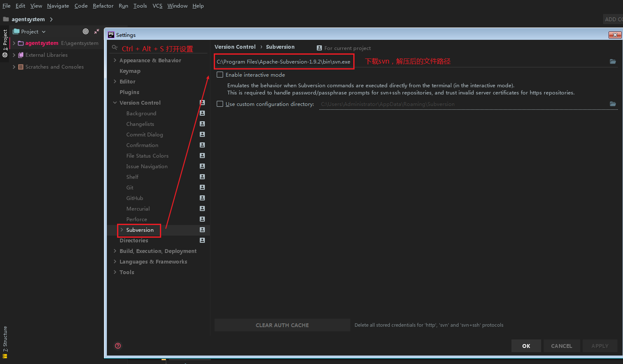The width and height of the screenshot is (623, 364).
Task: Click the CLEAR AUTH CACHE button
Action: (282, 325)
